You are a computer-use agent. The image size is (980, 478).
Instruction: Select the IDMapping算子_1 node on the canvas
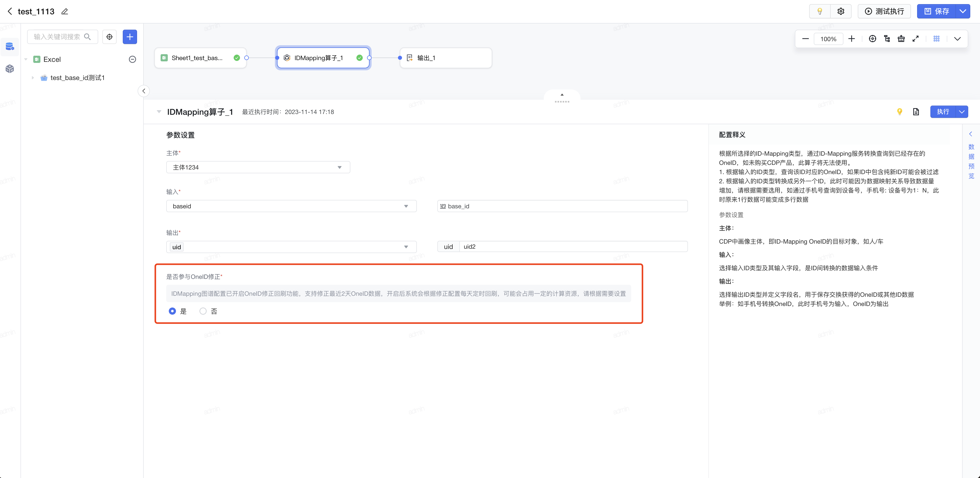tap(323, 58)
